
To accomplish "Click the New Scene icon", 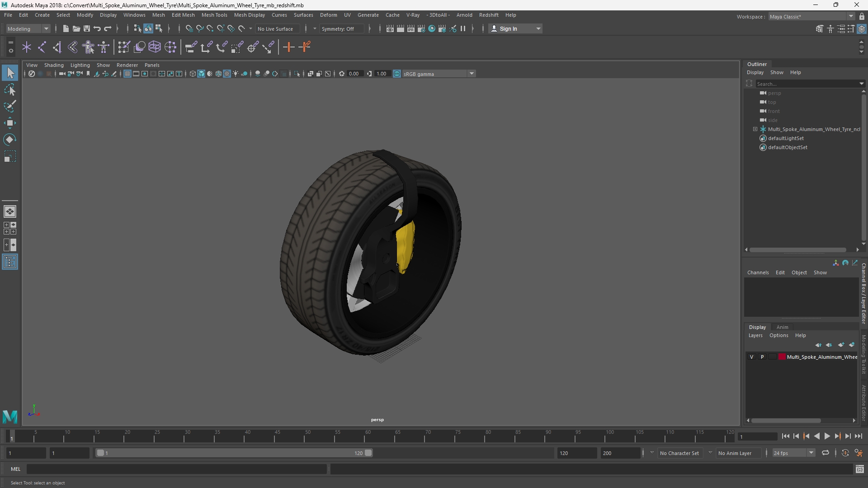I will coord(66,28).
